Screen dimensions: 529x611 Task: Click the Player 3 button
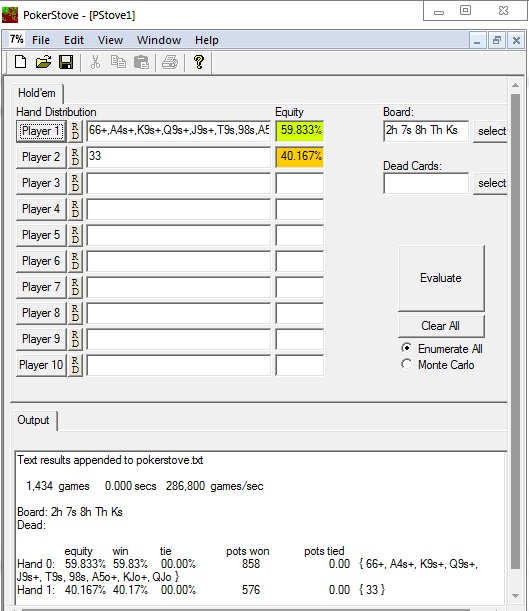tap(41, 183)
